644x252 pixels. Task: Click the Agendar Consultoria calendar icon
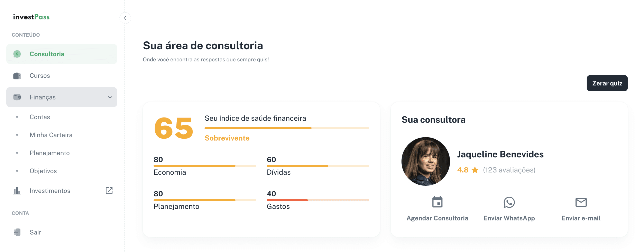(x=437, y=202)
